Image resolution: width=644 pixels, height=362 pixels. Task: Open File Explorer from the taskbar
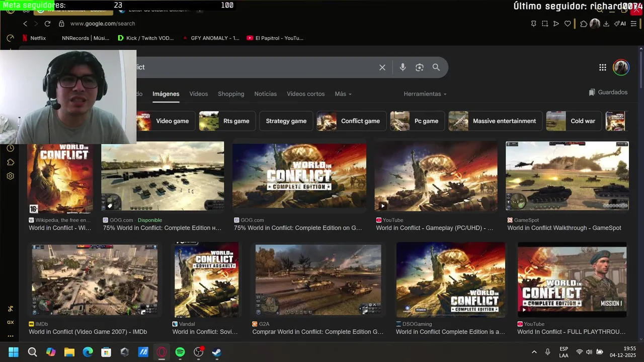[69, 352]
